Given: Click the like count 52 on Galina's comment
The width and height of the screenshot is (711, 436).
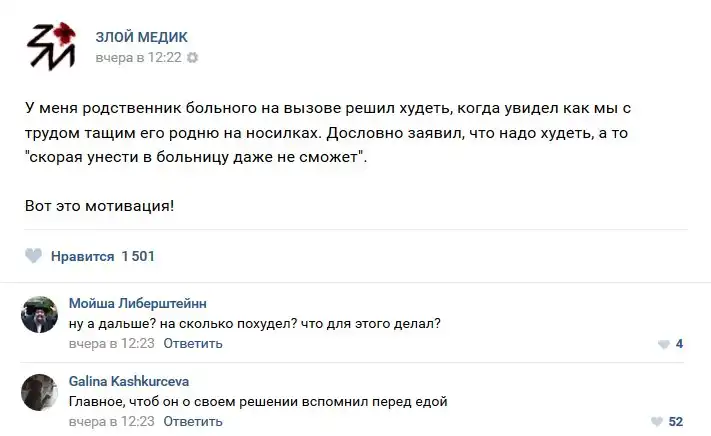Looking at the screenshot, I should tap(675, 422).
